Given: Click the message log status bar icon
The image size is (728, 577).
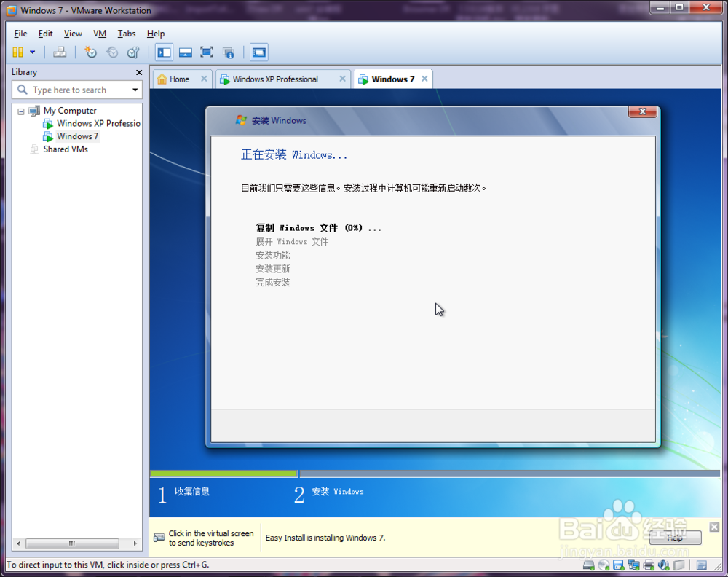Looking at the screenshot, I should point(702,565).
